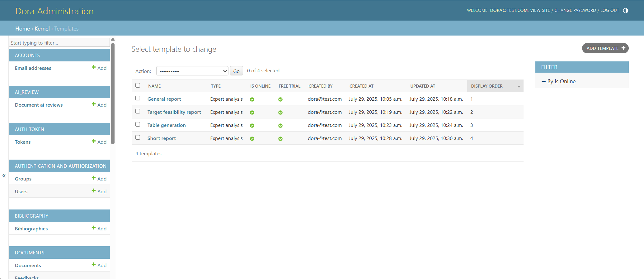Image resolution: width=644 pixels, height=279 pixels.
Task: Navigate to Kernel in the breadcrumb
Action: point(42,29)
